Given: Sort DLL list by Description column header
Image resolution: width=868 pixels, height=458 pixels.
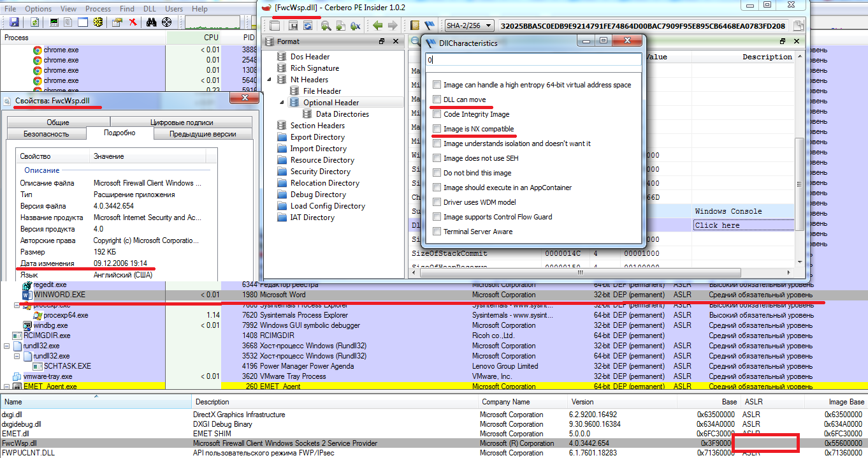Looking at the screenshot, I should click(335, 402).
